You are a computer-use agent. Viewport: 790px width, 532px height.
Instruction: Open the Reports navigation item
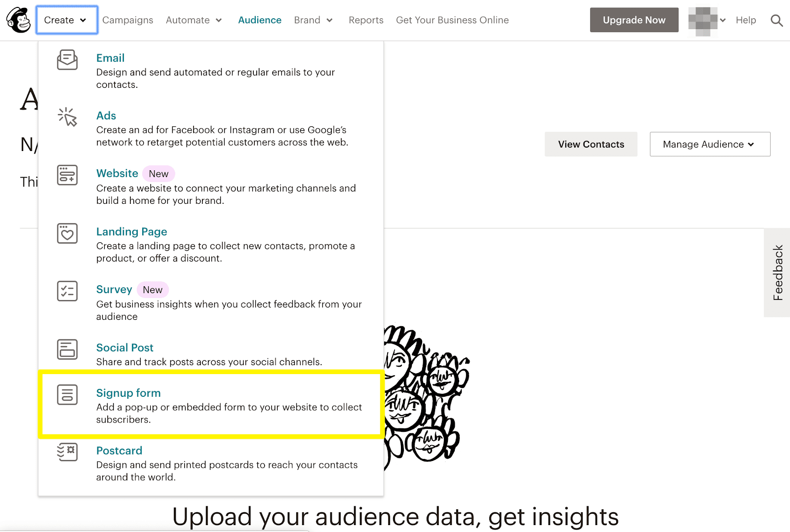(x=366, y=20)
